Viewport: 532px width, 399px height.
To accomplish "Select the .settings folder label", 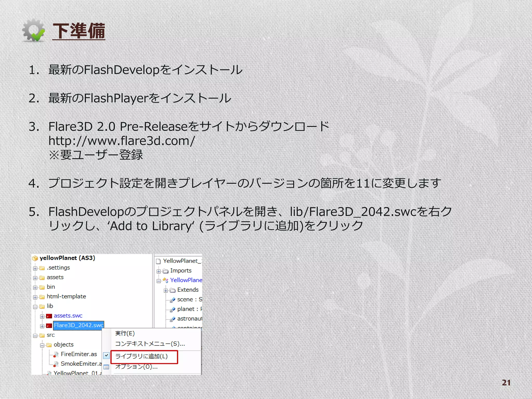I will point(58,268).
